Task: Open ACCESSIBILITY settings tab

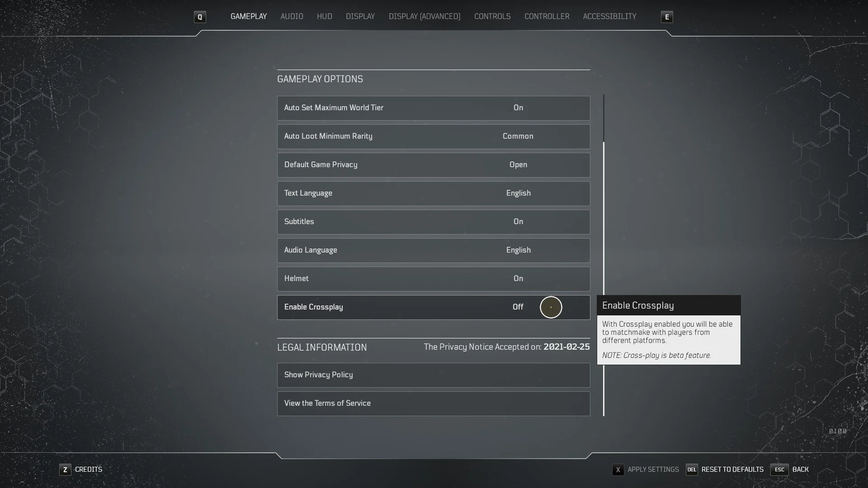Action: (x=609, y=16)
